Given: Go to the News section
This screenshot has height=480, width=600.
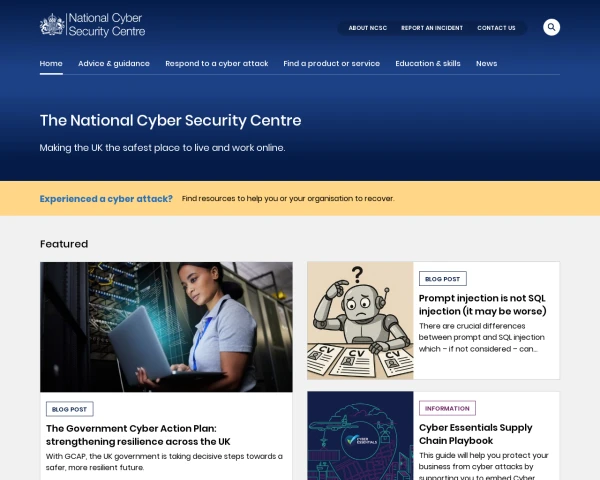Looking at the screenshot, I should click(x=486, y=64).
